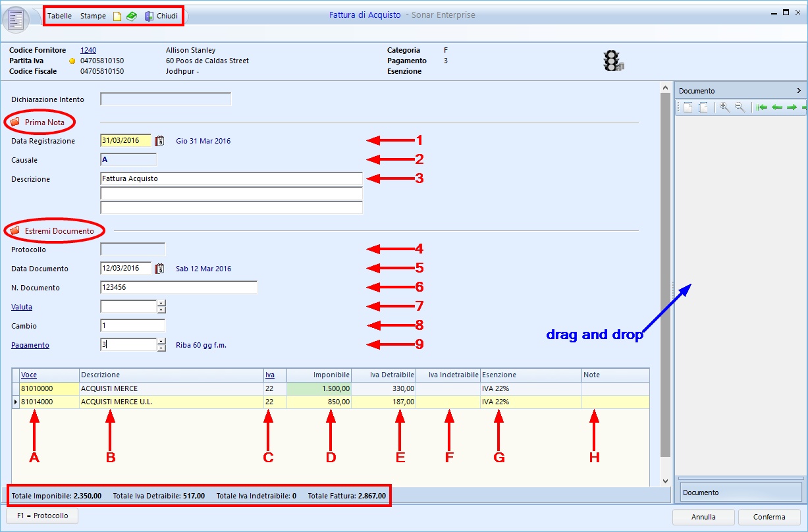Click the yellow new document icon
This screenshot has width=808, height=532.
coord(117,16)
